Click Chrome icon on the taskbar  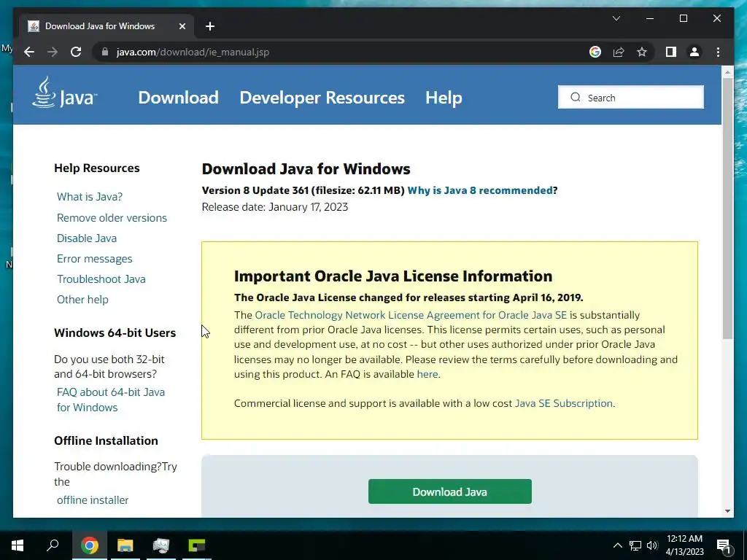(x=89, y=545)
